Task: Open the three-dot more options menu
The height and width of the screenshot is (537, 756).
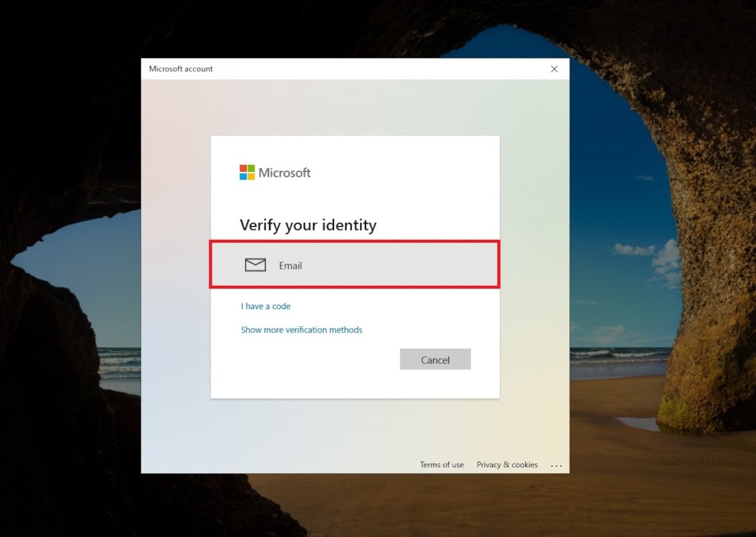Action: [556, 465]
